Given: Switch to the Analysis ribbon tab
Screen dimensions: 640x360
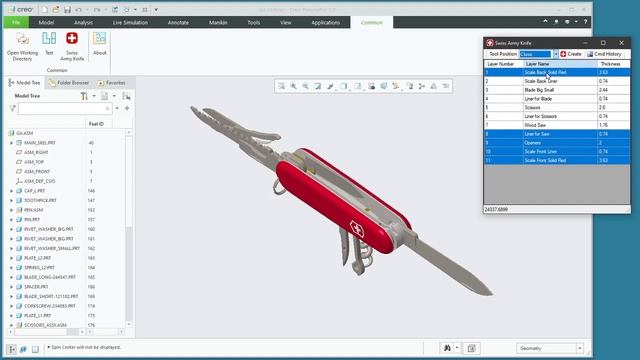Looking at the screenshot, I should tap(83, 22).
